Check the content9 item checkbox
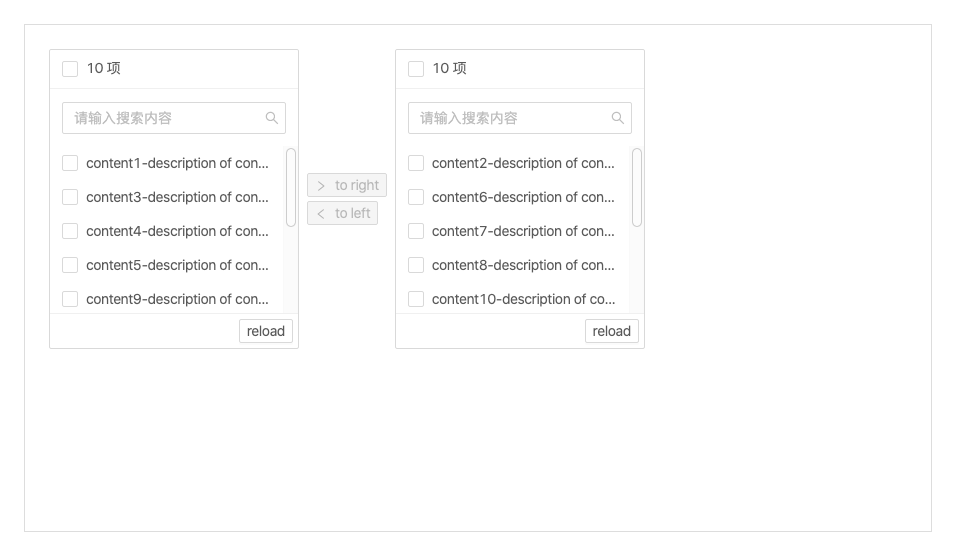The width and height of the screenshot is (956, 556). [x=70, y=299]
